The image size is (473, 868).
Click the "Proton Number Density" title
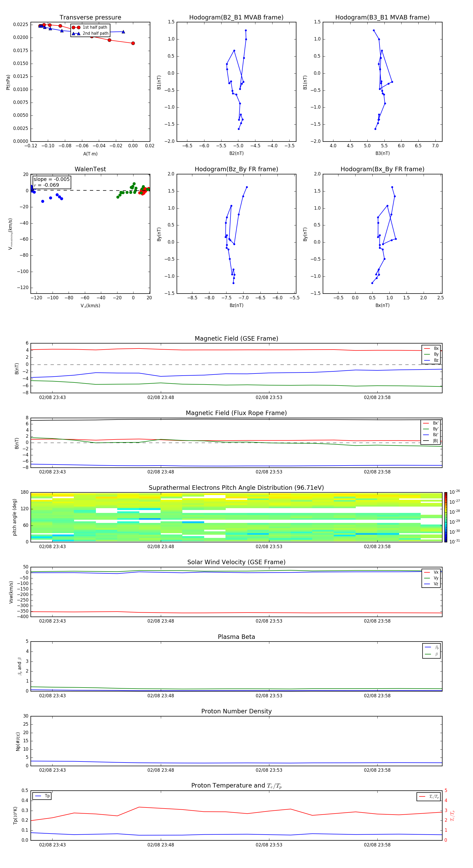(236, 711)
